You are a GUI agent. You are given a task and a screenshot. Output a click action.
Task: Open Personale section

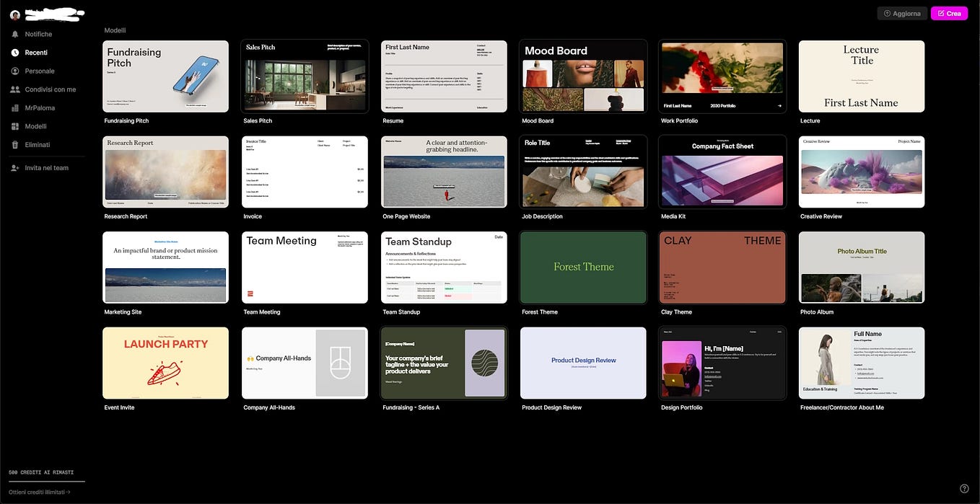[40, 71]
